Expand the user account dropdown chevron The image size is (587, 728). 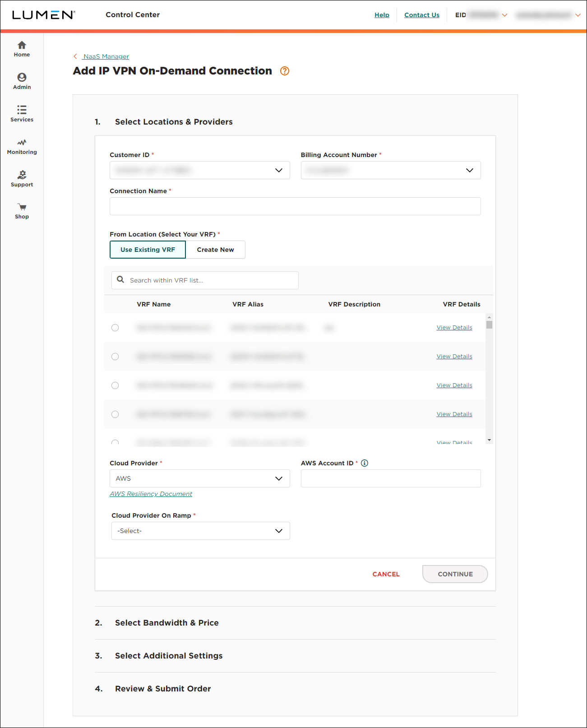tap(578, 15)
